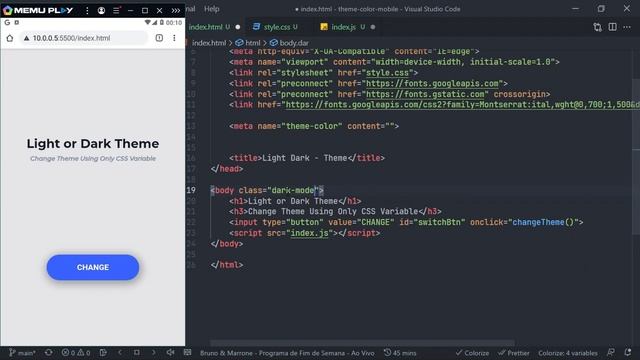Click Colorize: 4 variables status item
This screenshot has width=640, height=360.
568,353
